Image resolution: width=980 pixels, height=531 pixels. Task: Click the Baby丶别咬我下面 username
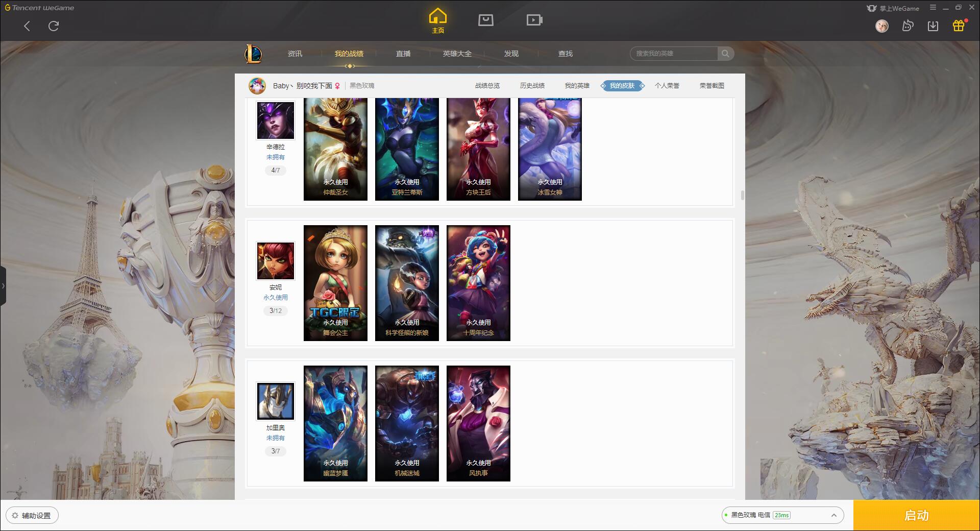pyautogui.click(x=303, y=86)
